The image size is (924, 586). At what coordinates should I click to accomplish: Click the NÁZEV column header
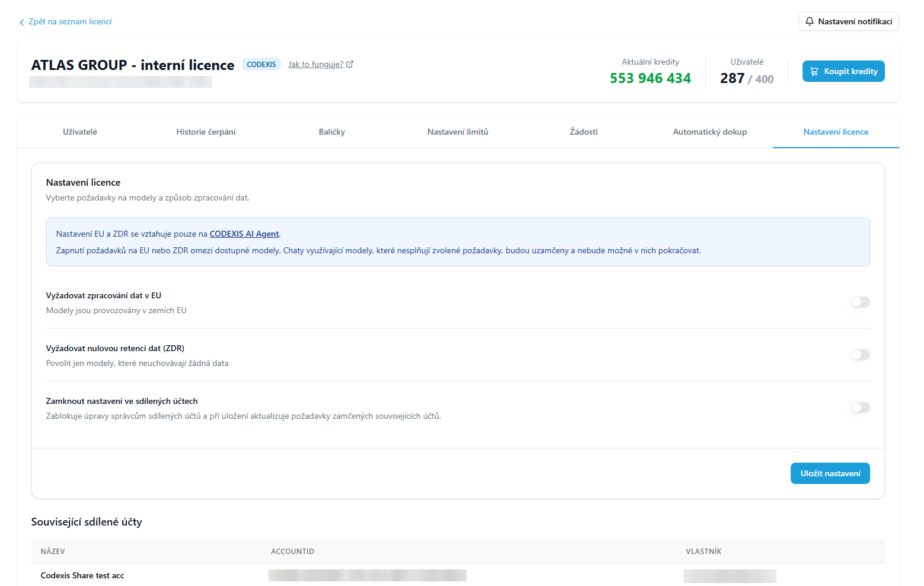[53, 552]
